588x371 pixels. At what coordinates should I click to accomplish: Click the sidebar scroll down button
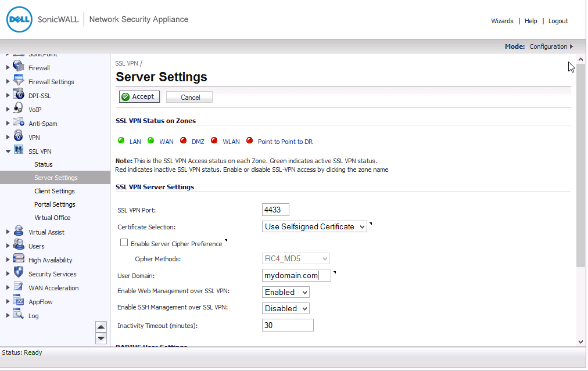(x=101, y=338)
